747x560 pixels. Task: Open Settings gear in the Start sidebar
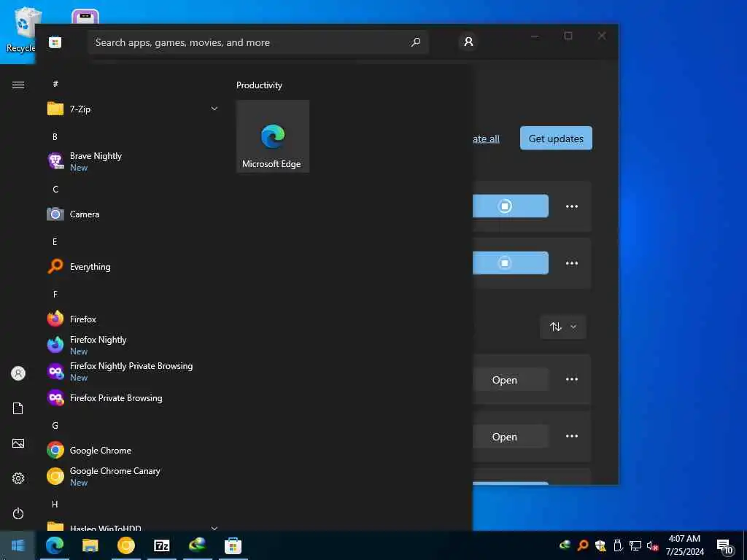18,478
